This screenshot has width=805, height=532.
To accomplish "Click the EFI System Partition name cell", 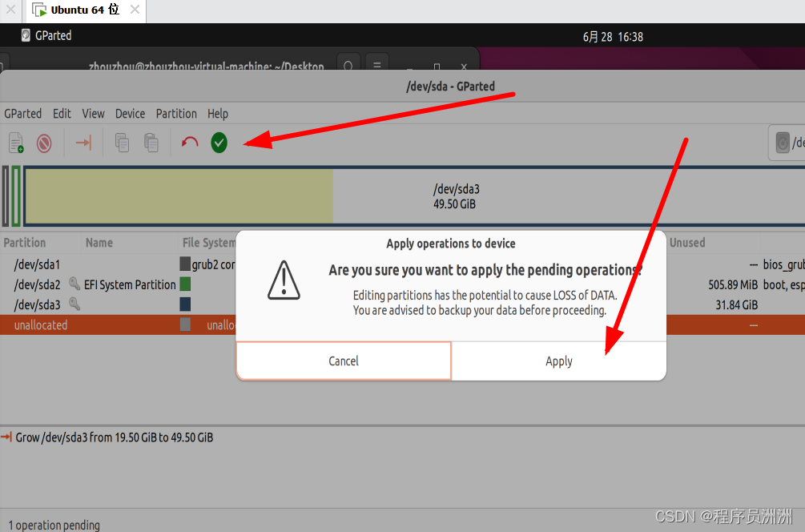I will 130,284.
